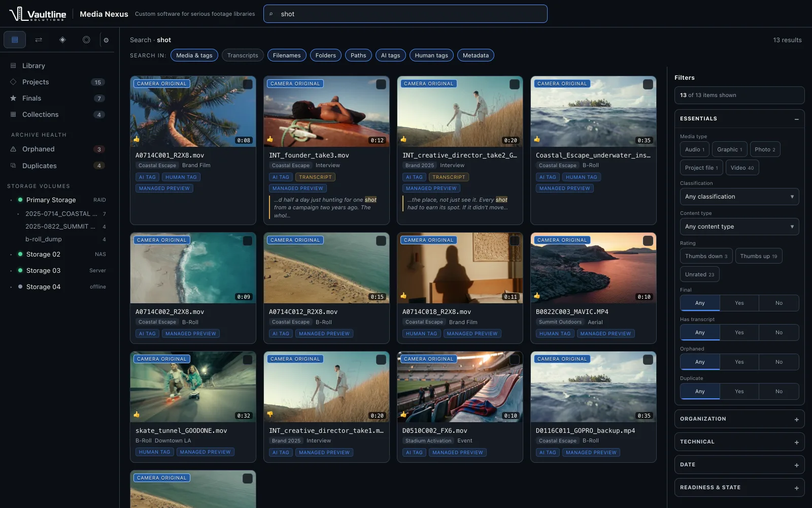The image size is (812, 508).
Task: Click TRANSCRIPT tag on INT_founder_take3.mov
Action: (x=315, y=177)
